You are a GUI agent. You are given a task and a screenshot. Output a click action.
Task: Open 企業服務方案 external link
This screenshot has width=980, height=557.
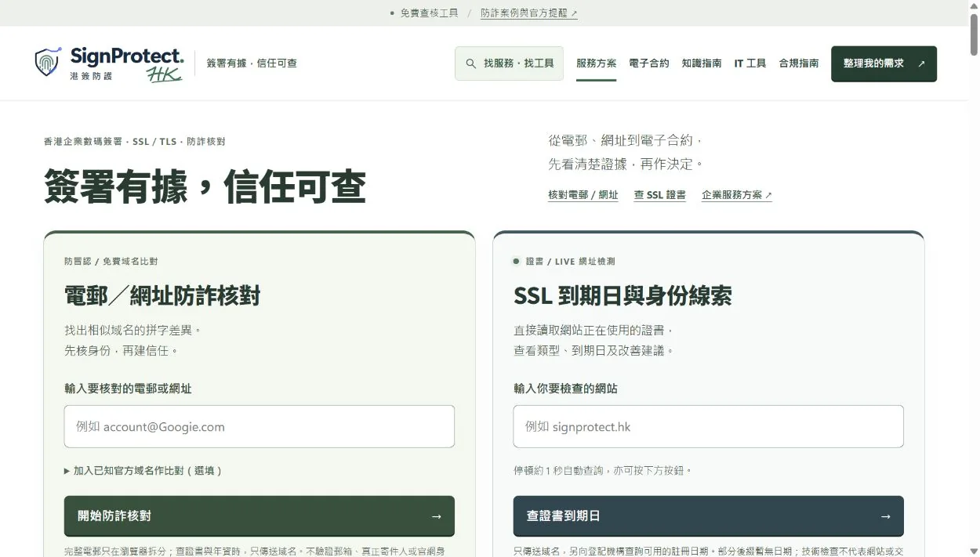click(x=737, y=195)
